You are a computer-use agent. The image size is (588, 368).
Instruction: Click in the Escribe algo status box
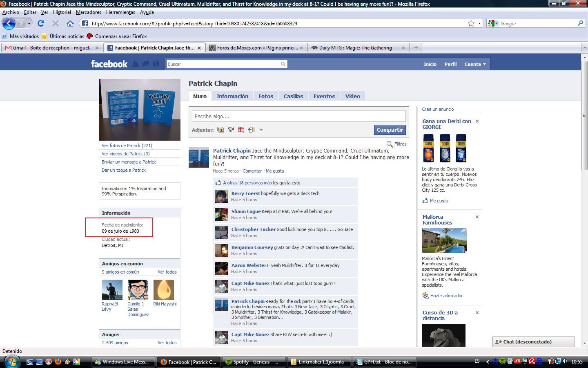298,116
